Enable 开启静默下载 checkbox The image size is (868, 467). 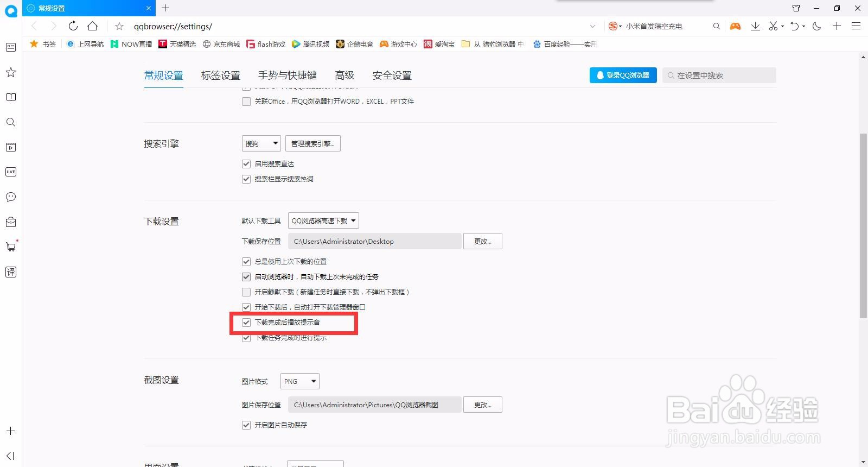coord(246,292)
